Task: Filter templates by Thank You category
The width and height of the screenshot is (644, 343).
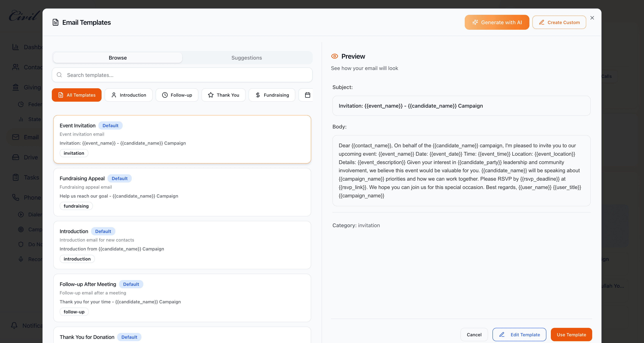Action: pyautogui.click(x=223, y=95)
